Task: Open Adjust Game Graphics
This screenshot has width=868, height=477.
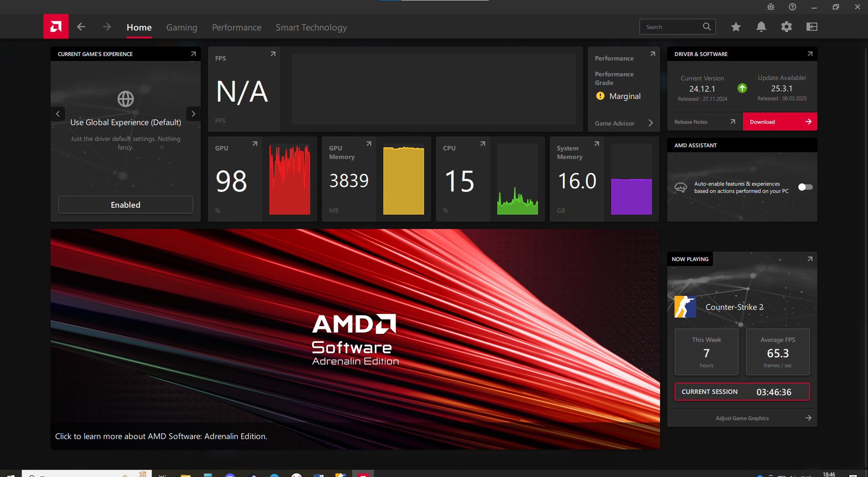Action: (742, 418)
